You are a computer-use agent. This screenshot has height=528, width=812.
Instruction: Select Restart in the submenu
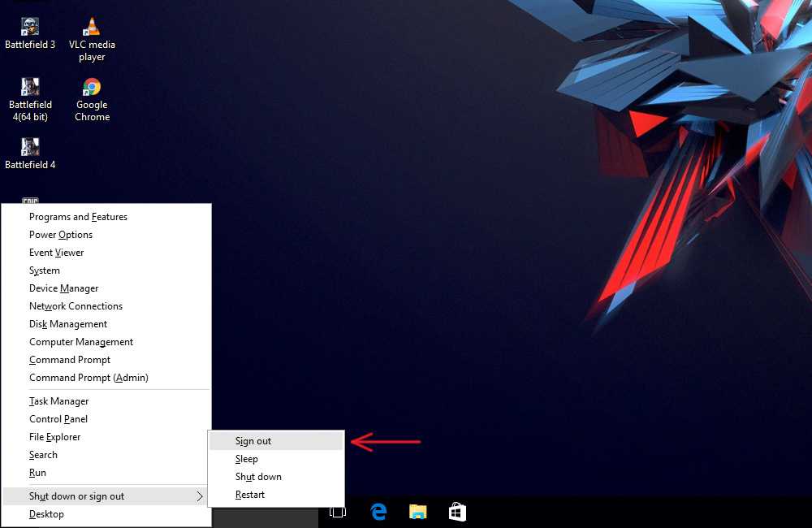(276, 495)
